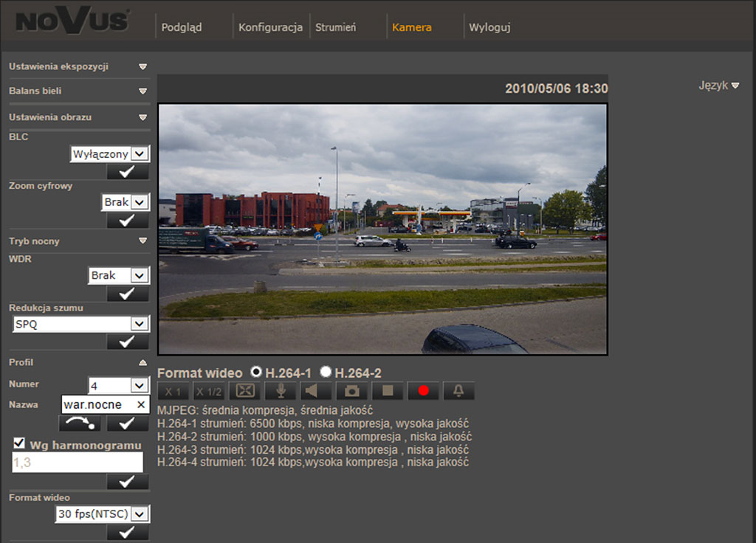This screenshot has width=756, height=543.
Task: Open the 30 fps(NTSC) dropdown
Action: [x=103, y=514]
